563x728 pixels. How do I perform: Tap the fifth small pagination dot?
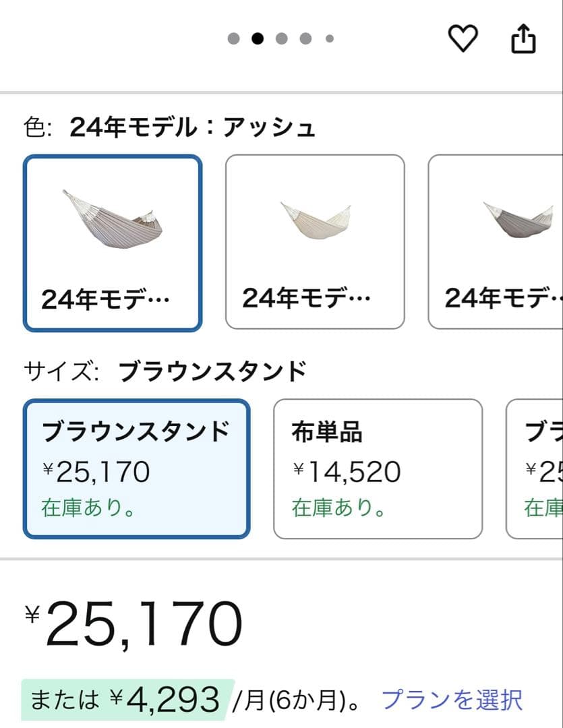pos(329,38)
